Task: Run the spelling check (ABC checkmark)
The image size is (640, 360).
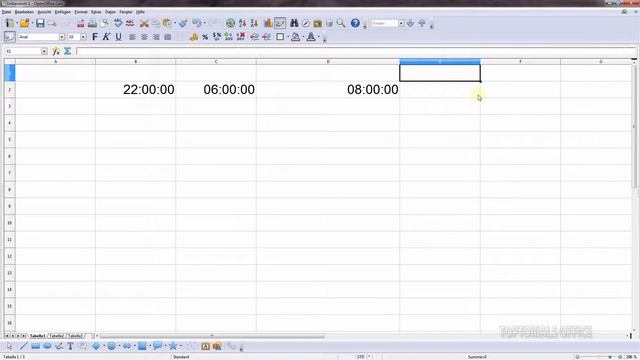Action: point(118,23)
